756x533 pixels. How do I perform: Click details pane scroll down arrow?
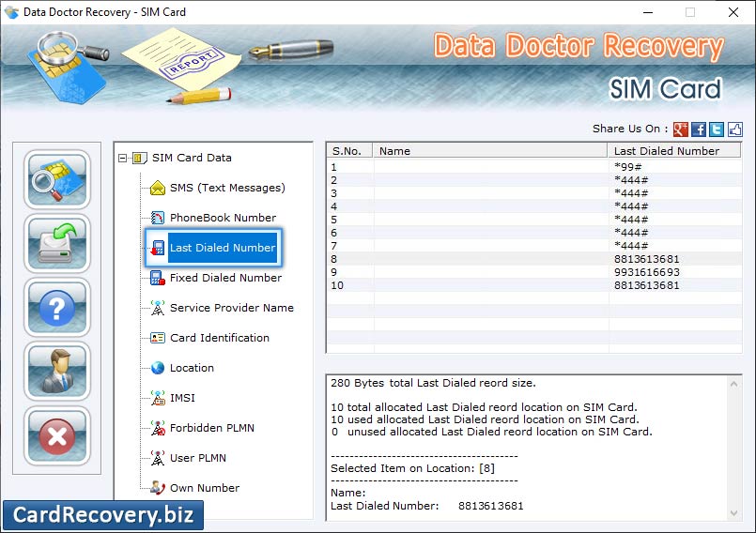(733, 513)
